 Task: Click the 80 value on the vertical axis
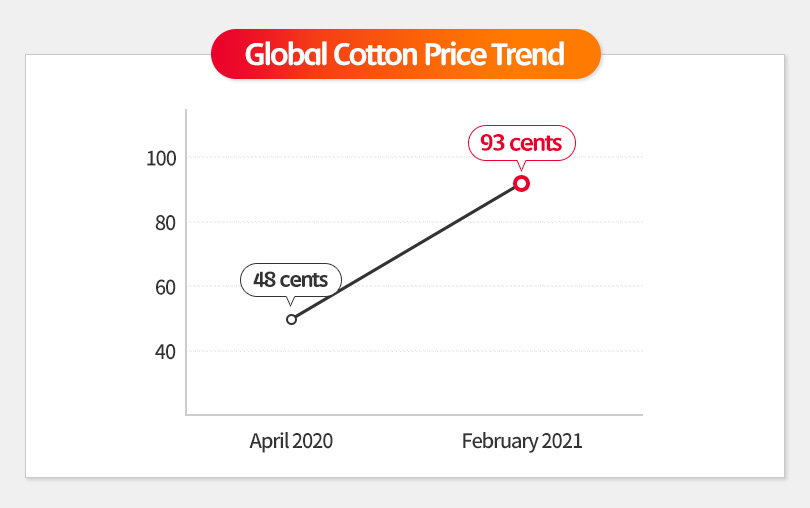(x=163, y=222)
